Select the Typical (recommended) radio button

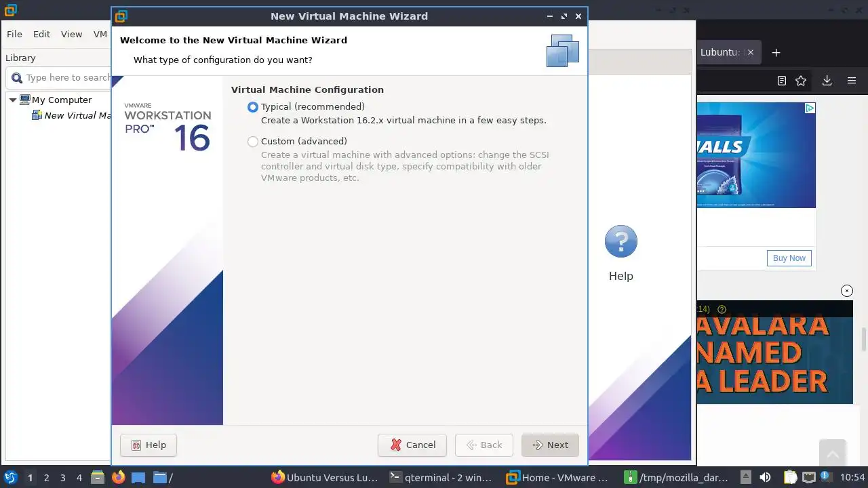[x=253, y=107]
